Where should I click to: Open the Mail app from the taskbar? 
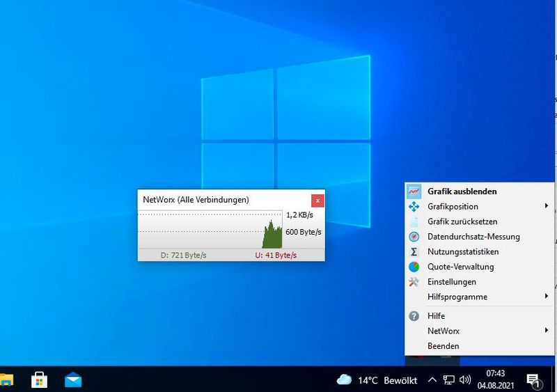click(x=73, y=380)
